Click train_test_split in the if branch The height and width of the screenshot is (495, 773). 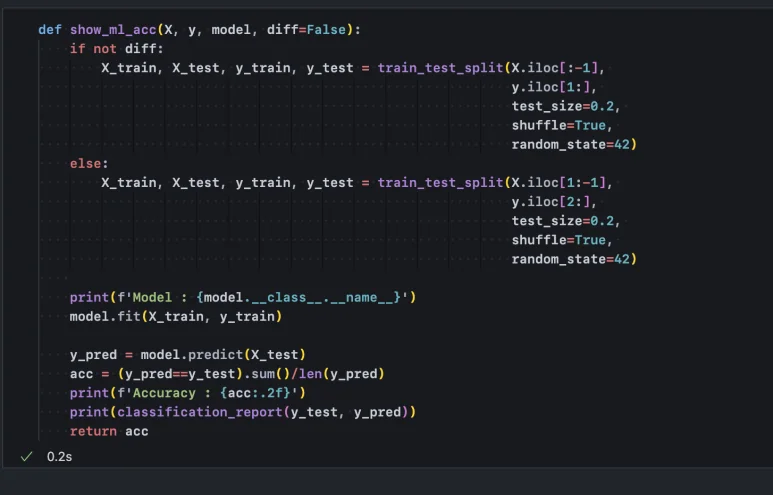click(x=440, y=68)
